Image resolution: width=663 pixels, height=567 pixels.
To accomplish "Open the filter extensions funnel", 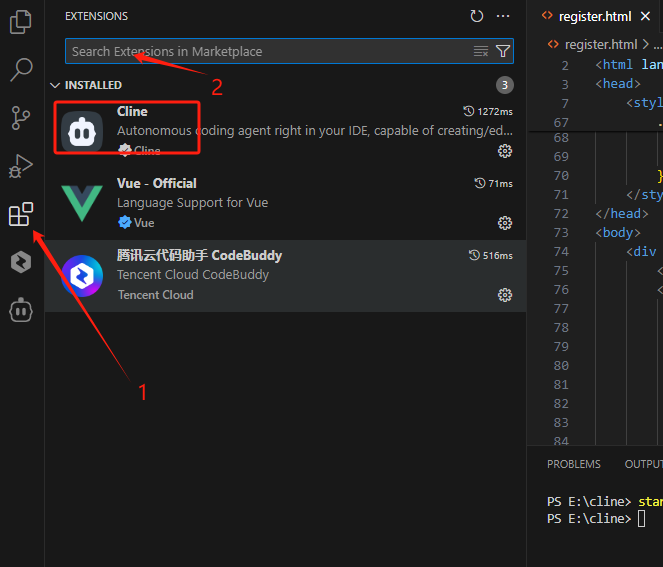I will click(503, 51).
